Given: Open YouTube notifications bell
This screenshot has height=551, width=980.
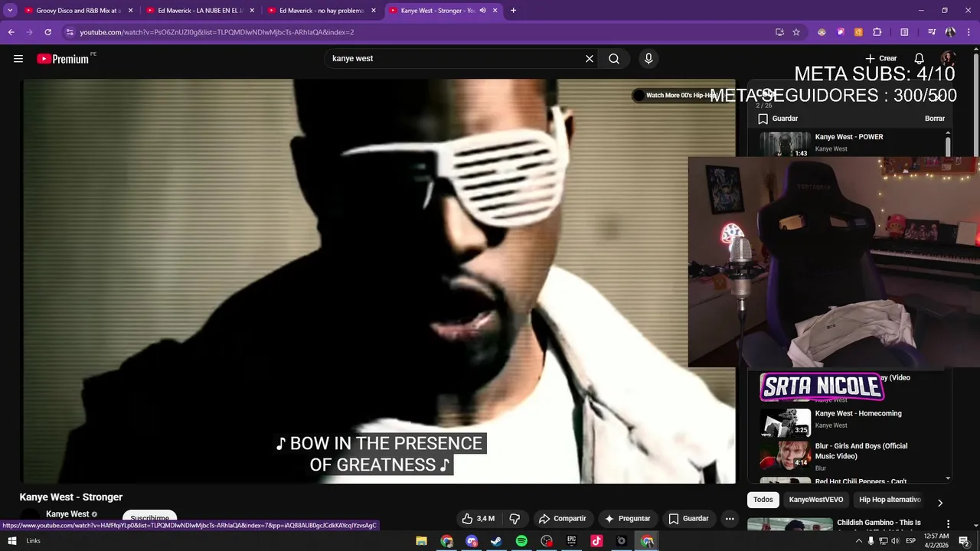Looking at the screenshot, I should tap(919, 59).
